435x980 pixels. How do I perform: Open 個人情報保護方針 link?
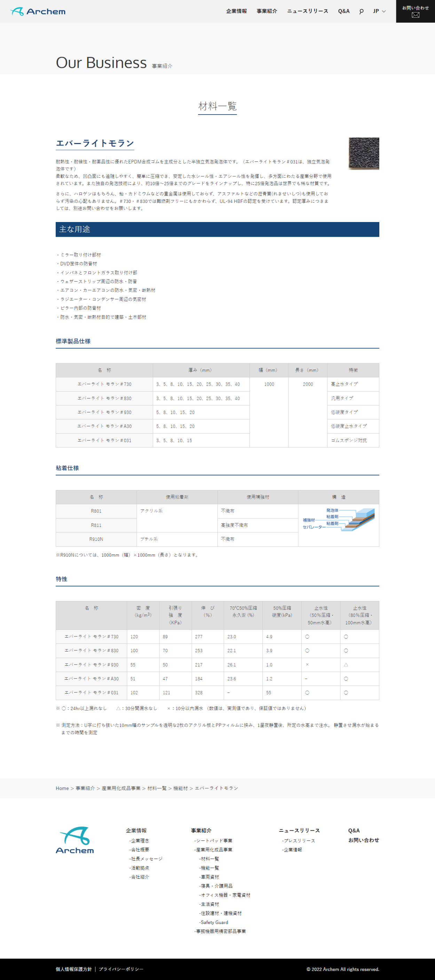click(x=74, y=969)
